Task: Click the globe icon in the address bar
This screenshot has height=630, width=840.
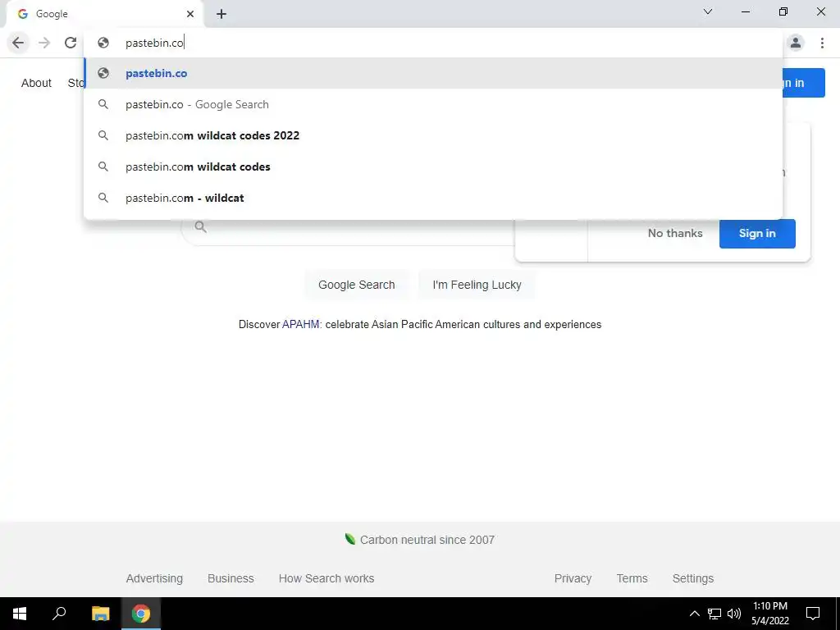Action: [103, 43]
